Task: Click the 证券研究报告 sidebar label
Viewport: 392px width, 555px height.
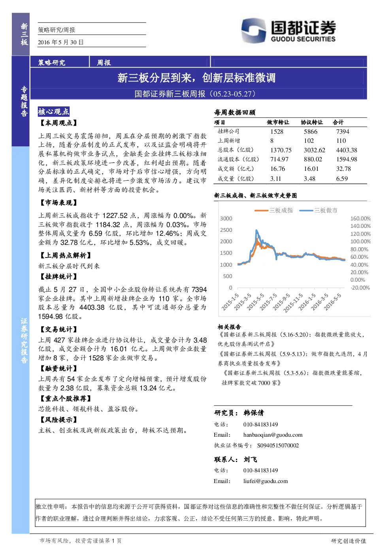Action: pyautogui.click(x=24, y=341)
